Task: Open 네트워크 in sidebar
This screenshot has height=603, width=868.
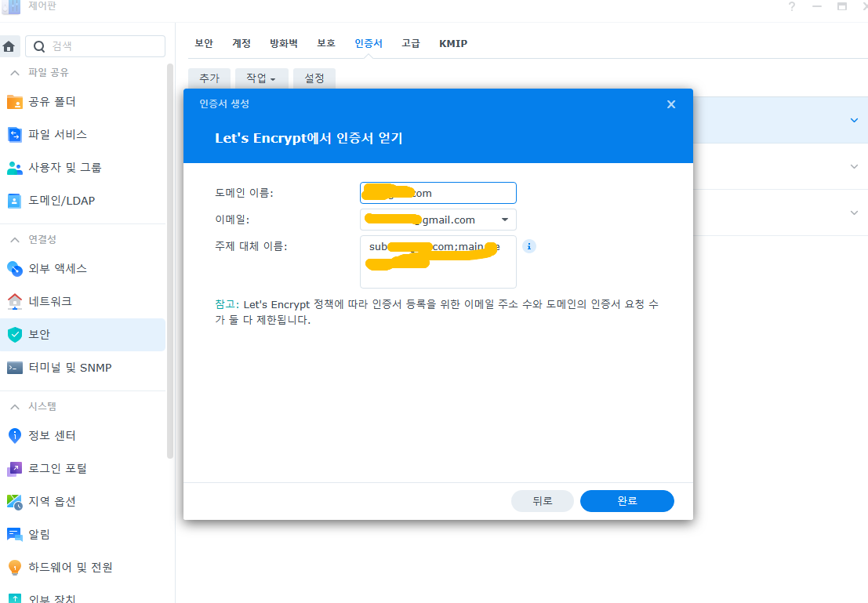Action: pyautogui.click(x=83, y=301)
